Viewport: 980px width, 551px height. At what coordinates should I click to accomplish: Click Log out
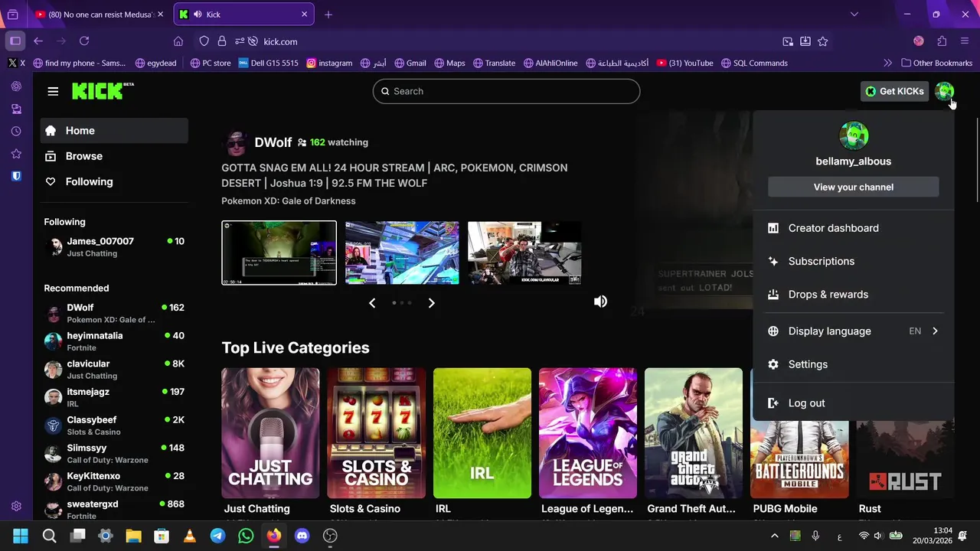tap(853, 403)
